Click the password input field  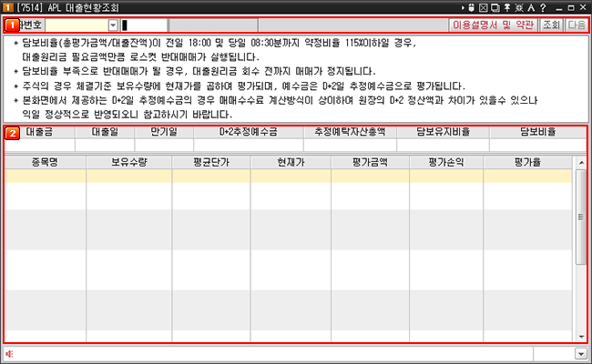pyautogui.click(x=144, y=25)
